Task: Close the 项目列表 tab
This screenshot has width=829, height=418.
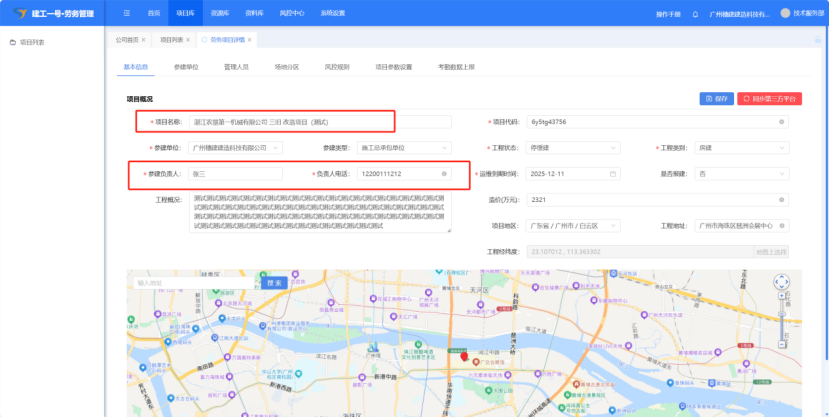Action: [x=190, y=40]
